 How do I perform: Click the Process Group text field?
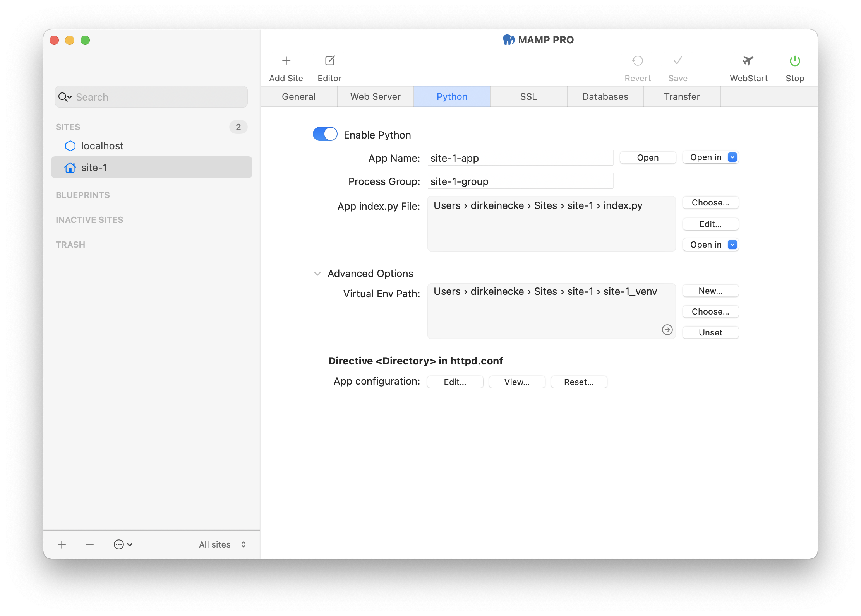tap(520, 181)
